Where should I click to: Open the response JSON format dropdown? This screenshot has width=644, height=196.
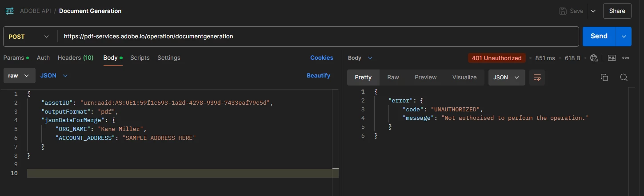(x=507, y=78)
